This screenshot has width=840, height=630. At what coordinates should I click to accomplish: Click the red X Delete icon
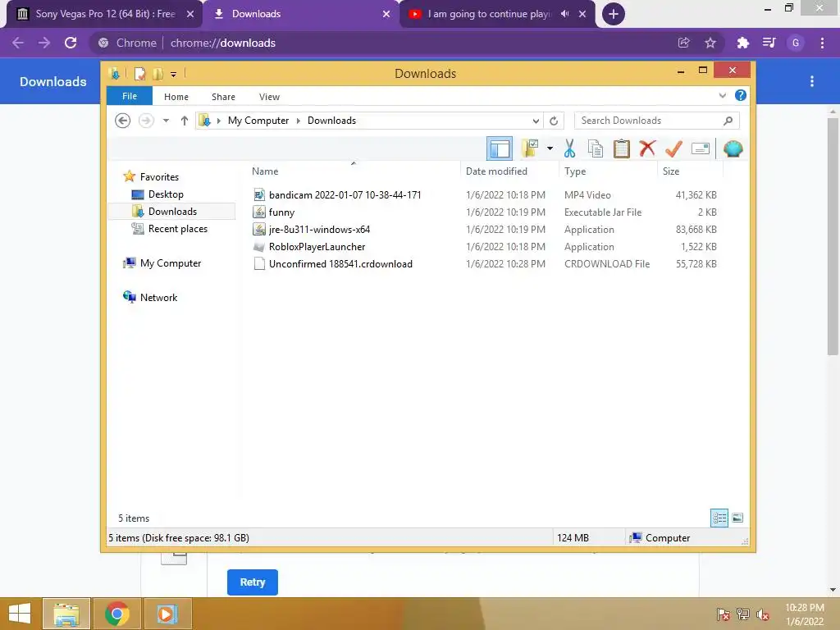click(x=648, y=148)
